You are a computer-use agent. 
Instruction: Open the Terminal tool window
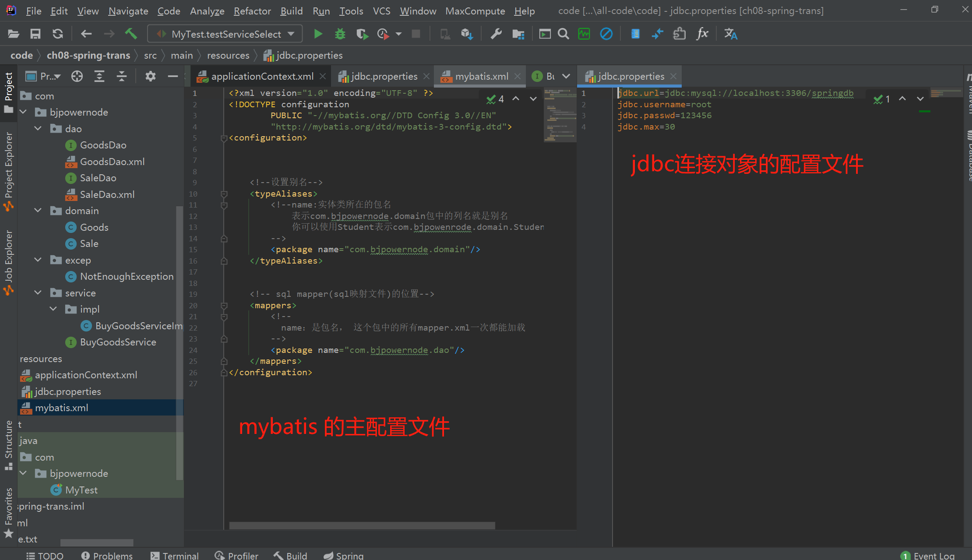click(175, 555)
